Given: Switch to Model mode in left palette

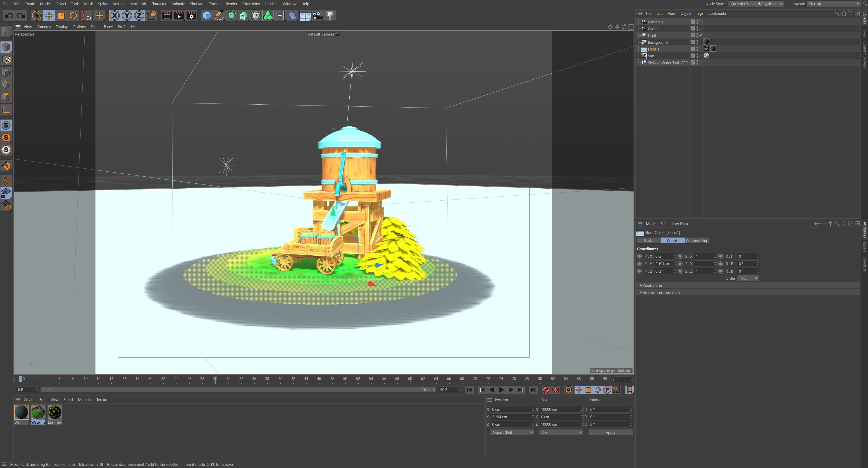Looking at the screenshot, I should click(x=6, y=47).
